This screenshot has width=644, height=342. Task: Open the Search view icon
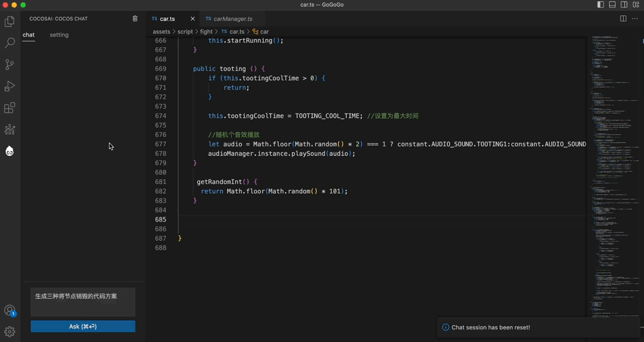tap(9, 43)
